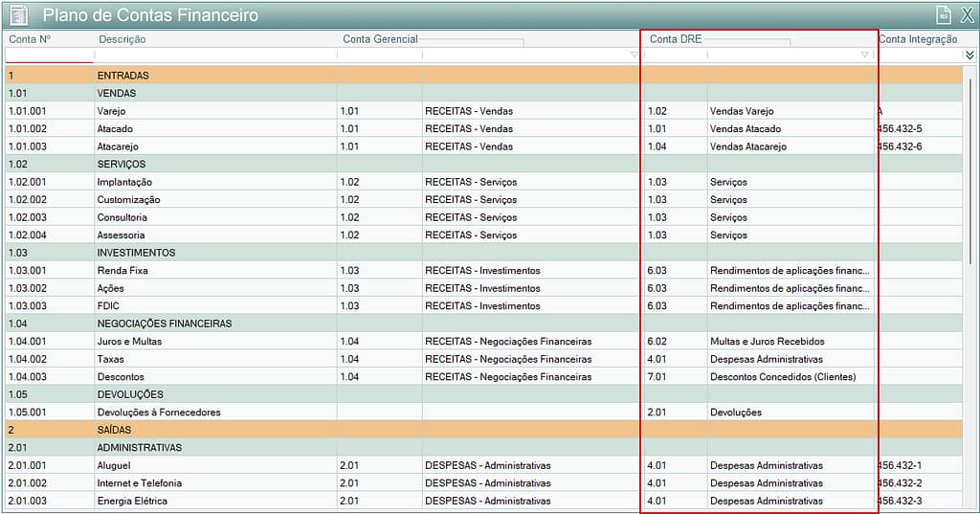This screenshot has height=514, width=980.
Task: Select the Atacarejo description cell
Action: tap(215, 146)
